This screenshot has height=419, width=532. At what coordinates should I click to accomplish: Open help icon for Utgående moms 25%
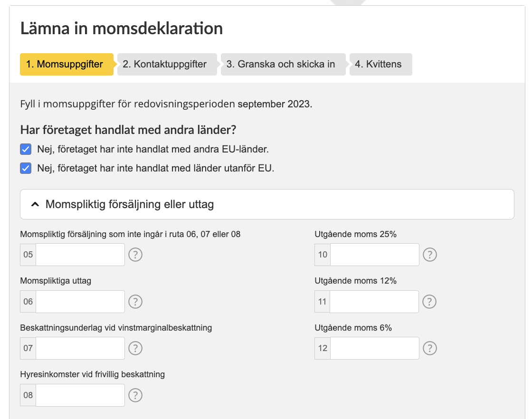click(x=430, y=255)
